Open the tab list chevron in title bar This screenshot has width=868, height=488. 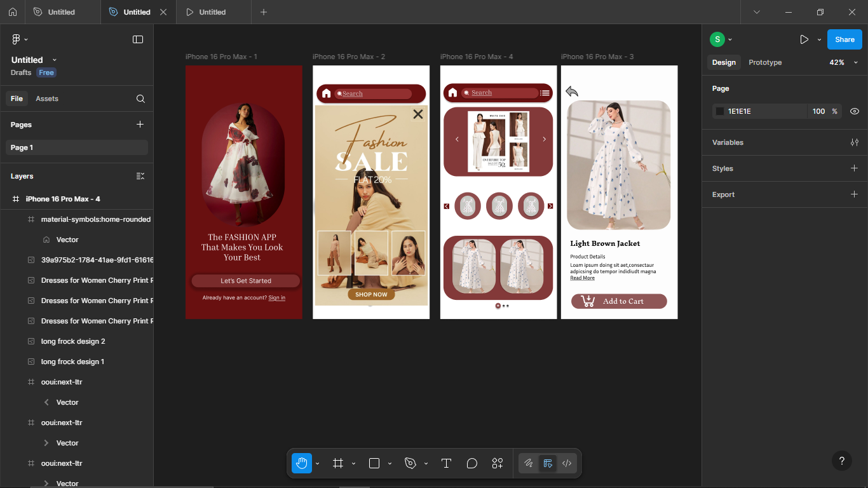(x=756, y=12)
